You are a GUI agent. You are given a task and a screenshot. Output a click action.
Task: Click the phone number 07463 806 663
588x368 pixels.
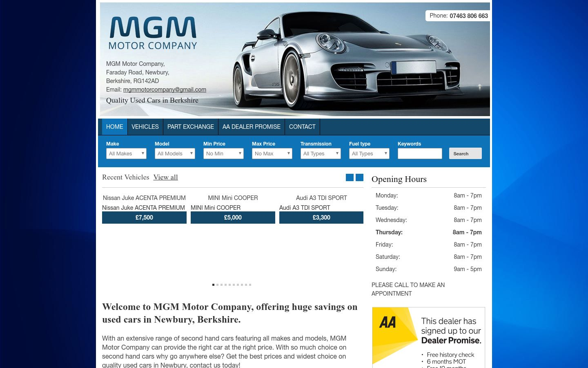(469, 16)
